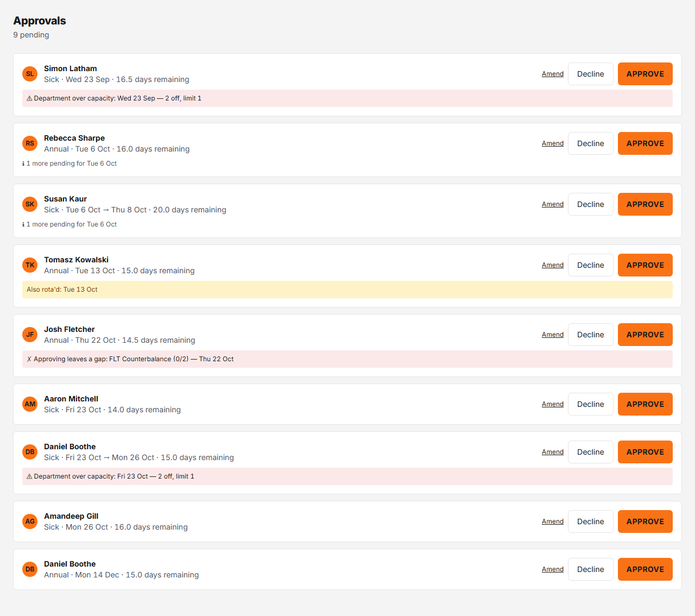Amend Aaron Mitchell's request

click(553, 404)
